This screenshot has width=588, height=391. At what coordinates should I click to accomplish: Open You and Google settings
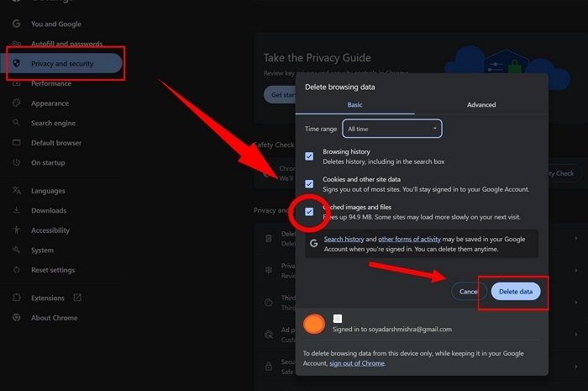tap(56, 24)
